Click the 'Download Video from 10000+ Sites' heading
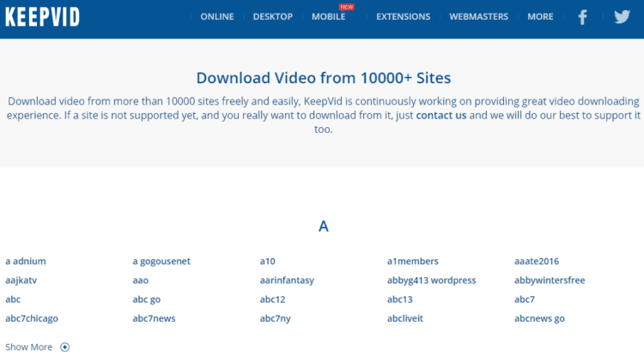644x356 pixels. (324, 78)
